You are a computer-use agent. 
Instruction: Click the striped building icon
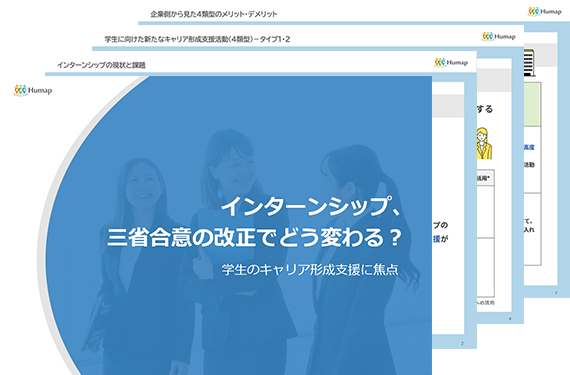click(x=530, y=63)
